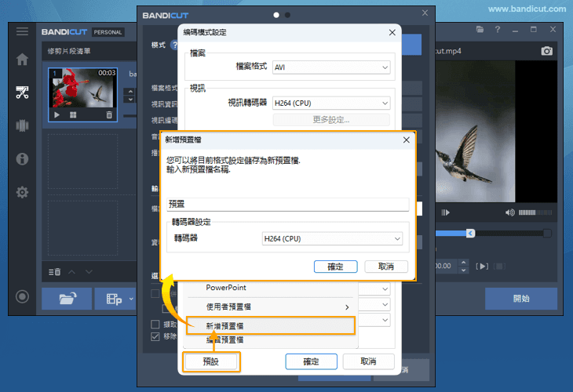Confirm with 確定 in 新增預置檔 dialog
The height and width of the screenshot is (392, 573).
(x=335, y=267)
